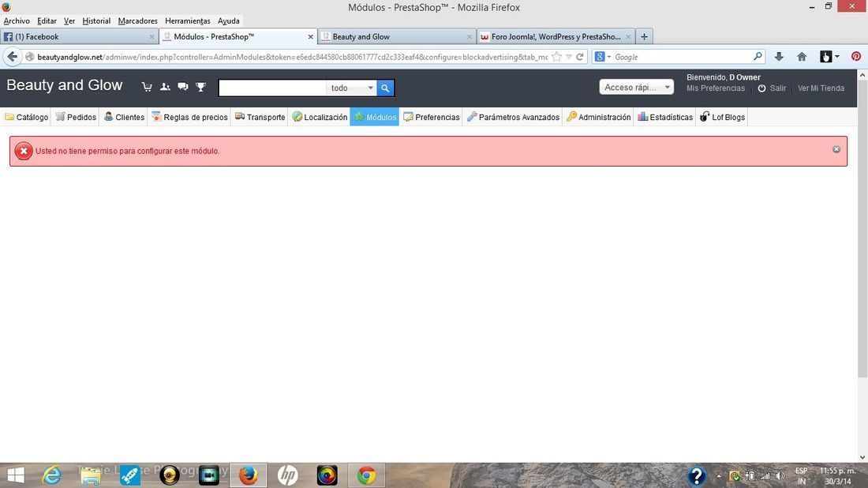Open the Pedidos admin tab
Image resolution: width=868 pixels, height=488 pixels.
[75, 117]
